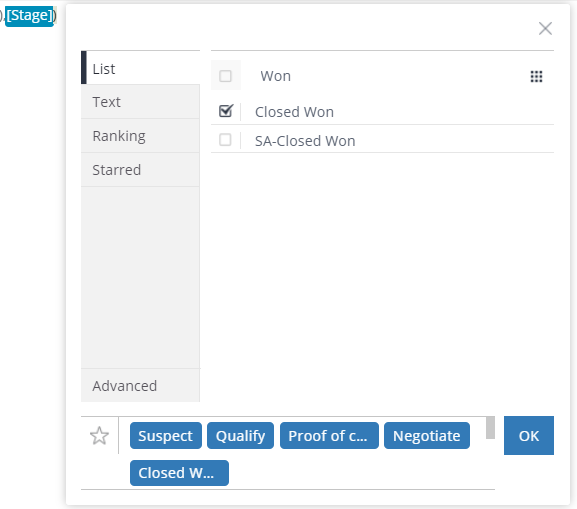Select the Qualify filter tag
The image size is (577, 509).
tap(240, 435)
